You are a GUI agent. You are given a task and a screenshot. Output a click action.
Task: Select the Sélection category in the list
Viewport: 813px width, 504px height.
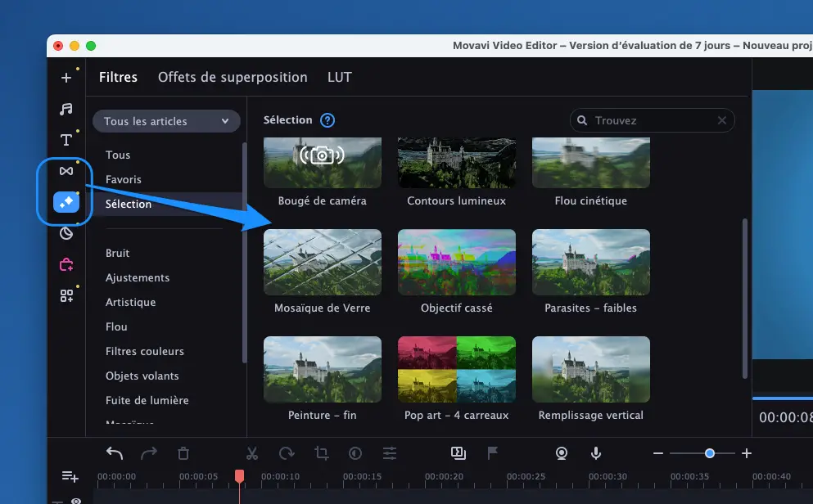pyautogui.click(x=167, y=204)
